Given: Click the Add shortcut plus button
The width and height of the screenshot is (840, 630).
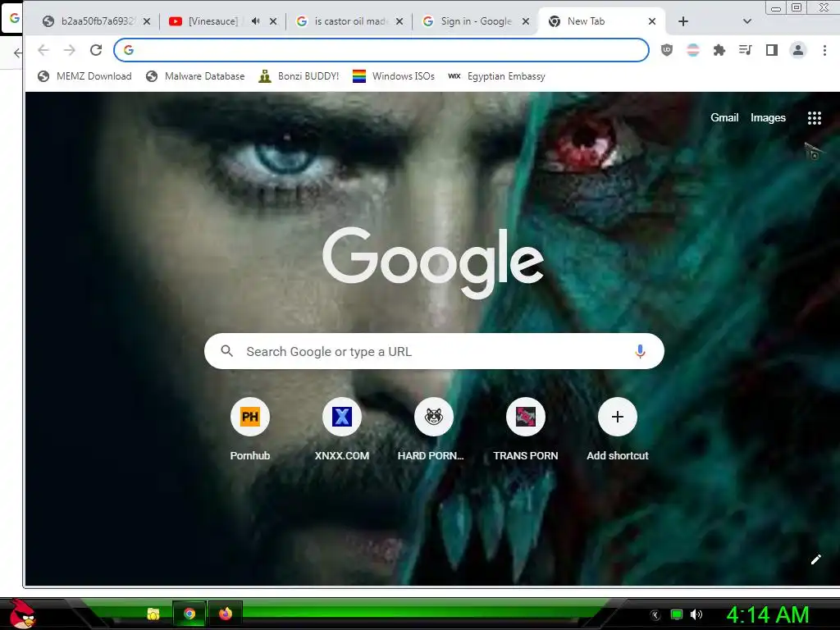Looking at the screenshot, I should pyautogui.click(x=617, y=417).
